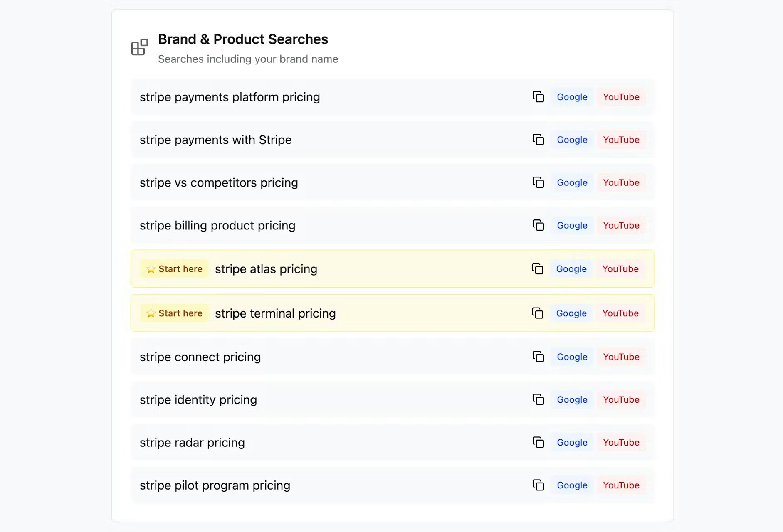Click the Brand & Product Searches grid icon
Viewport: 783px width, 532px height.
pos(139,47)
